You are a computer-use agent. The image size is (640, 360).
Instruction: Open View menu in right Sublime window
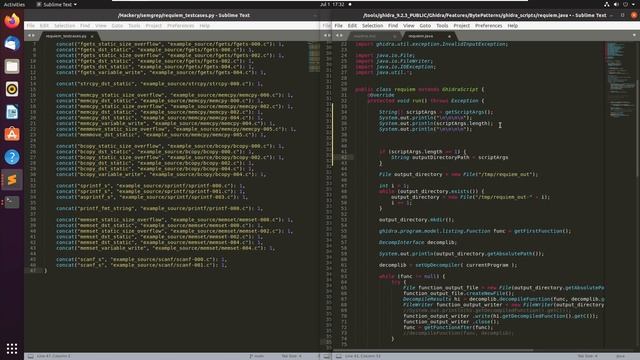pyautogui.click(x=409, y=25)
